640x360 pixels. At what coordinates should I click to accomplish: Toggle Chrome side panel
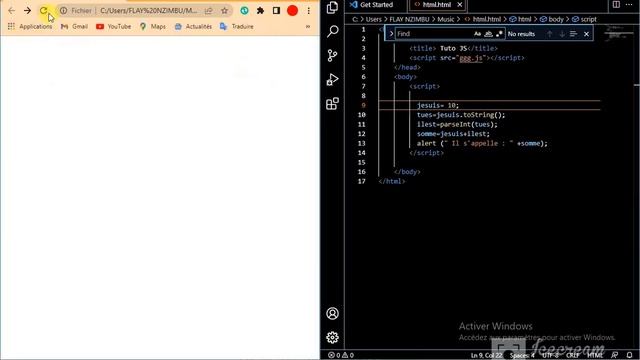tap(276, 11)
